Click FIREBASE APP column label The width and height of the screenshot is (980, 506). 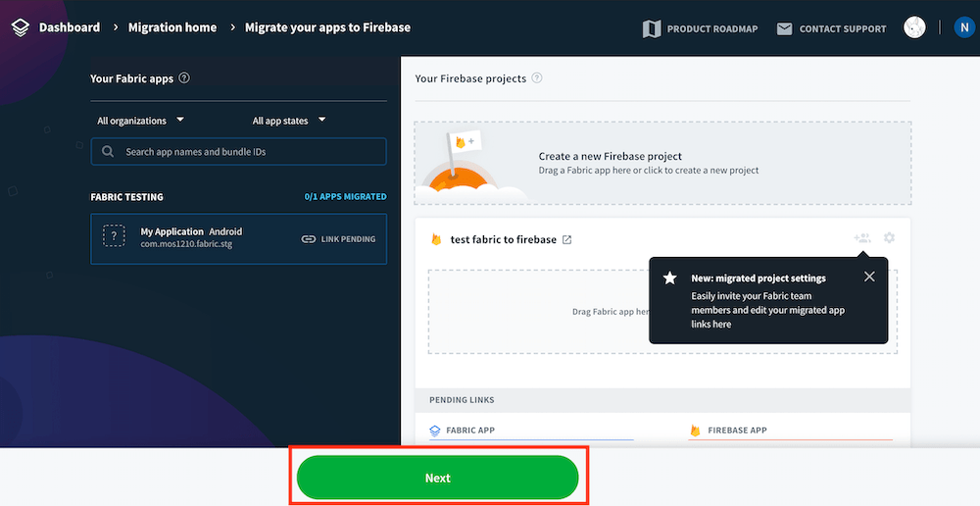coord(738,430)
